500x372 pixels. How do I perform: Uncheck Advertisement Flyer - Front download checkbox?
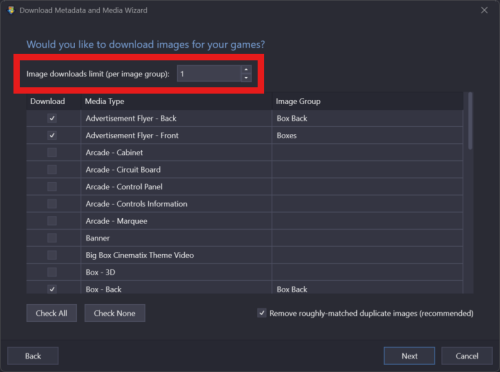click(52, 135)
